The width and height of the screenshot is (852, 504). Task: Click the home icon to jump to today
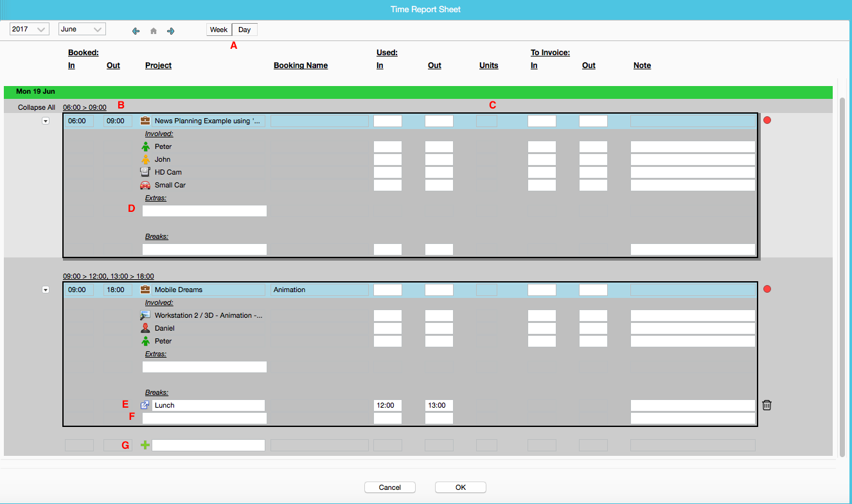[x=153, y=30]
